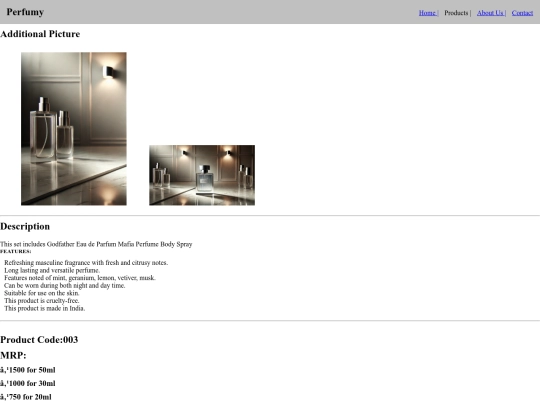View the wide perfume bottle picture
Screen dimensions: 540x405
pos(202,175)
